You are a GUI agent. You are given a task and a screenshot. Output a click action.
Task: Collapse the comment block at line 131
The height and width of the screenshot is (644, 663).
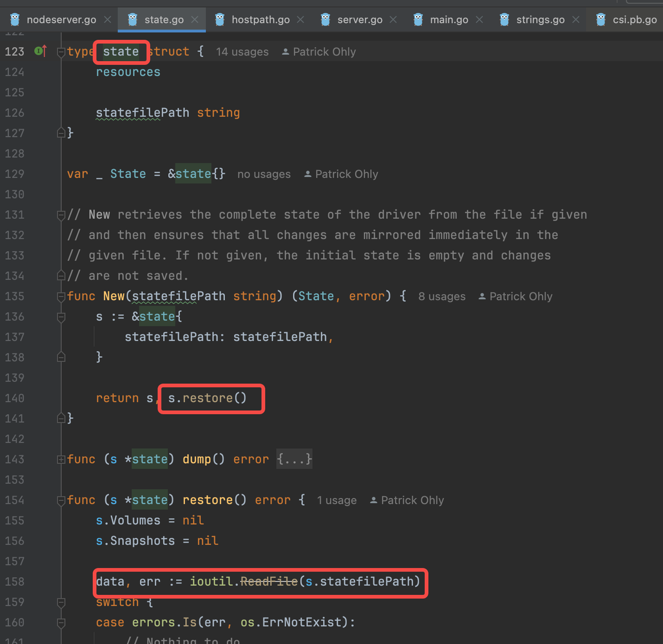(x=61, y=215)
